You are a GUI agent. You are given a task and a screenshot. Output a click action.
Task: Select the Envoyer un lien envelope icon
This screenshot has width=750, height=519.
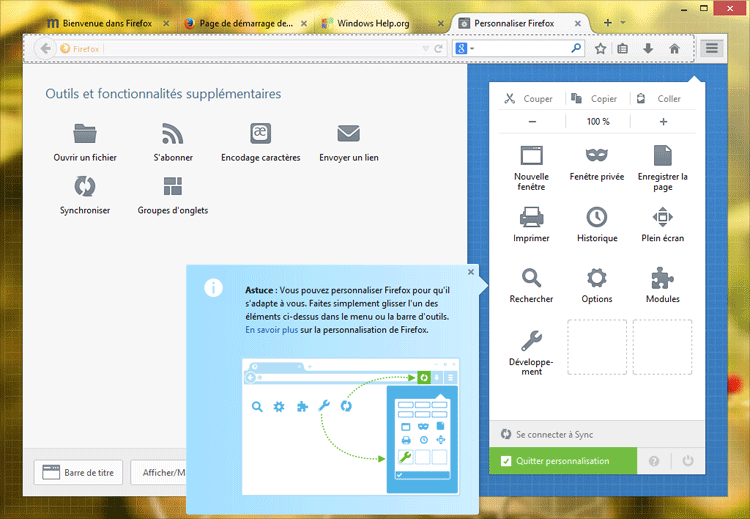point(349,133)
